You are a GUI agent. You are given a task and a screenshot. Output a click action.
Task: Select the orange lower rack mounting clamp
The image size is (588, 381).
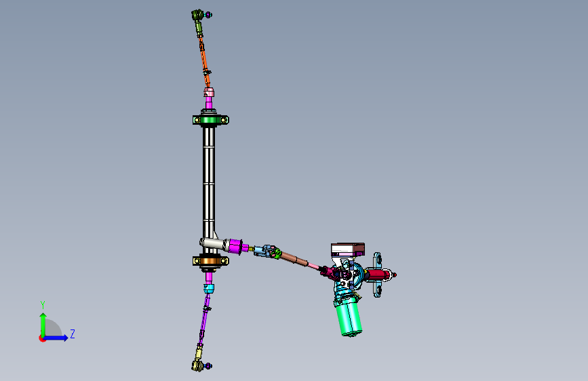click(210, 260)
